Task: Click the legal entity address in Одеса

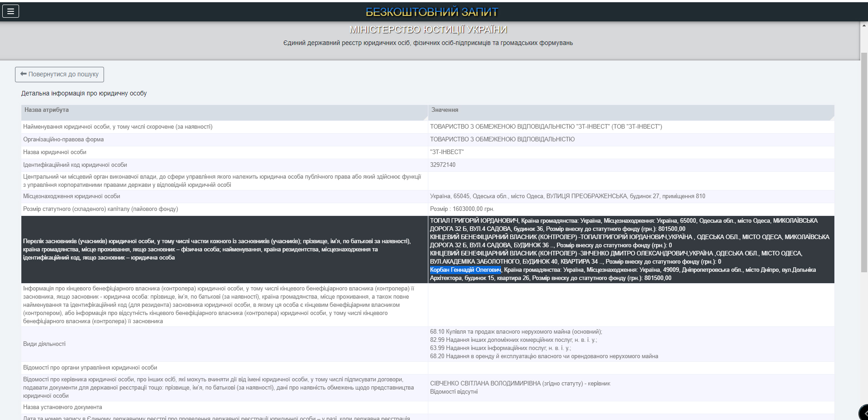Action: click(567, 196)
